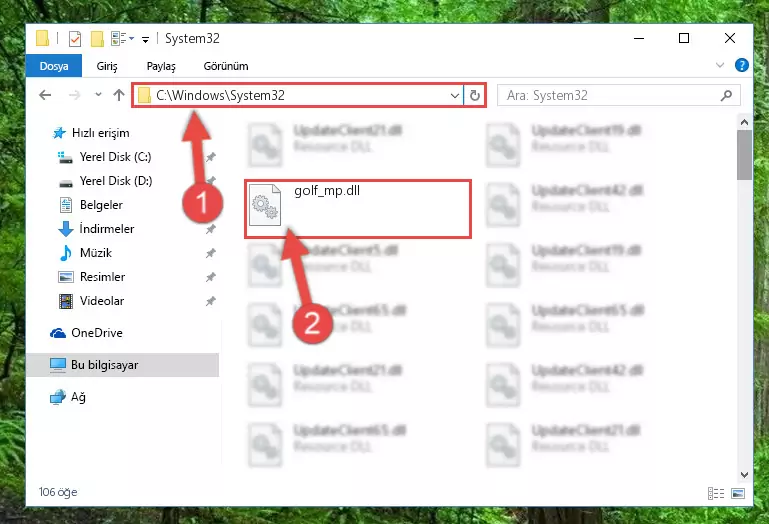769x524 pixels.
Task: Open the Dosya file menu tab
Action: pyautogui.click(x=54, y=66)
